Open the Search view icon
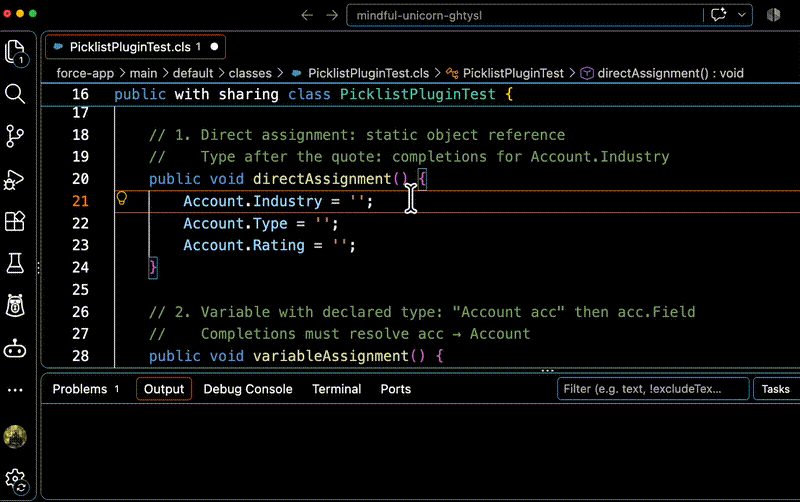The image size is (800, 502). click(15, 94)
